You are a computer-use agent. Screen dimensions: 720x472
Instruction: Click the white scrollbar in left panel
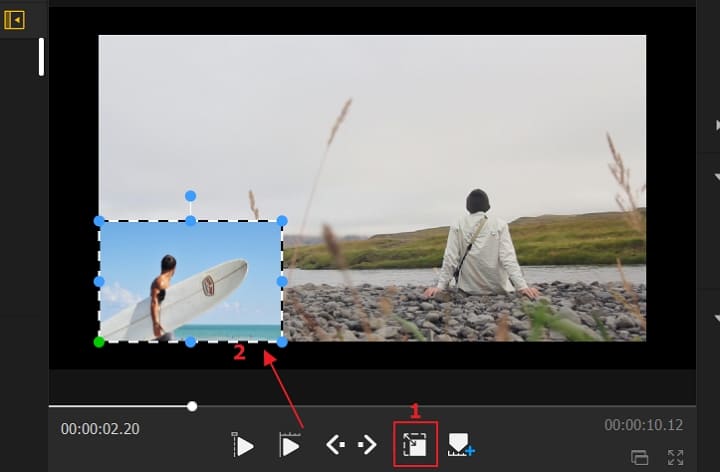coord(41,57)
